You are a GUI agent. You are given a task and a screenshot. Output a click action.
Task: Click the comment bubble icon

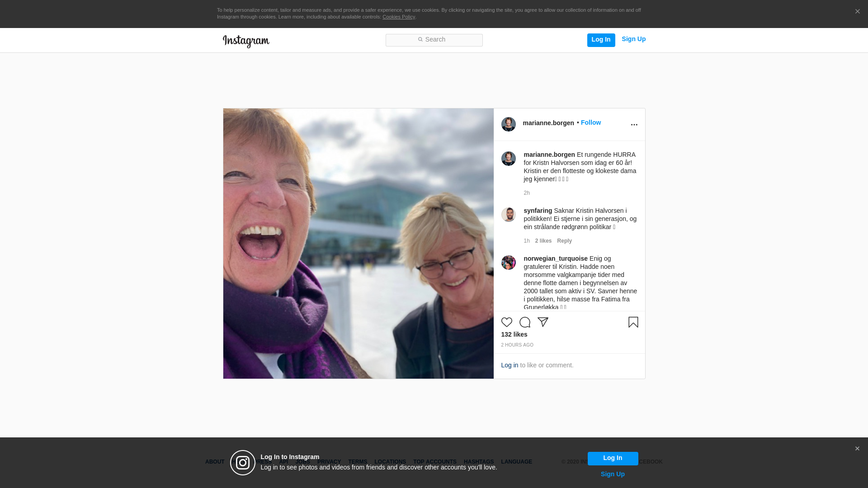click(x=525, y=322)
